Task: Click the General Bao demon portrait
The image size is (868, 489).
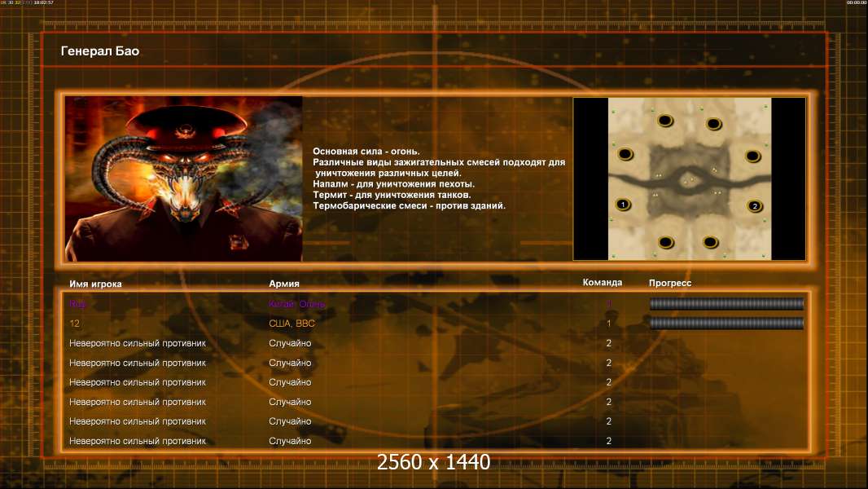Action: pyautogui.click(x=184, y=178)
